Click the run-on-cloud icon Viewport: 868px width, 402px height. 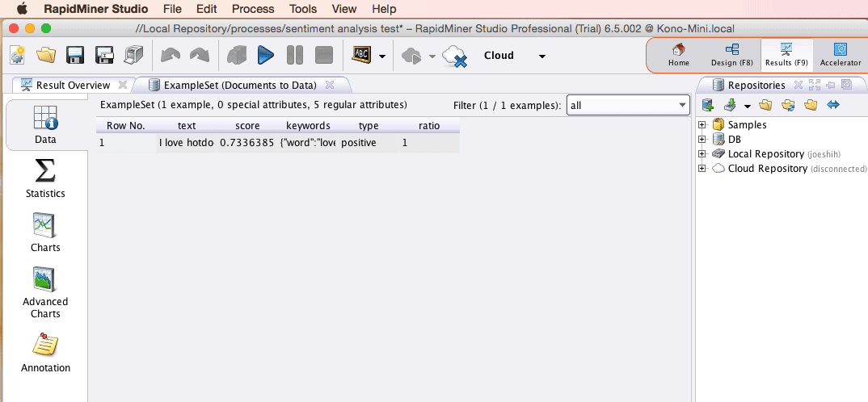[x=411, y=56]
